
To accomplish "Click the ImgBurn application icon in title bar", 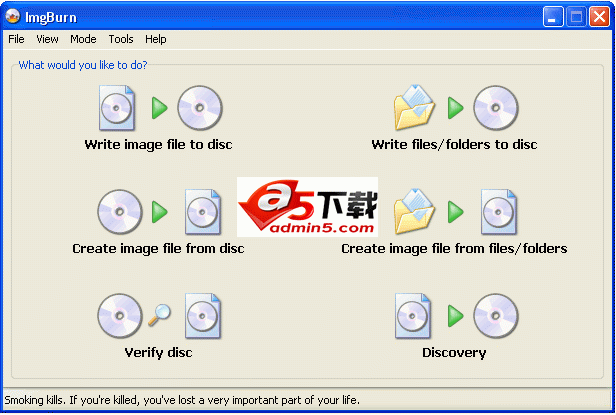I will tap(13, 17).
